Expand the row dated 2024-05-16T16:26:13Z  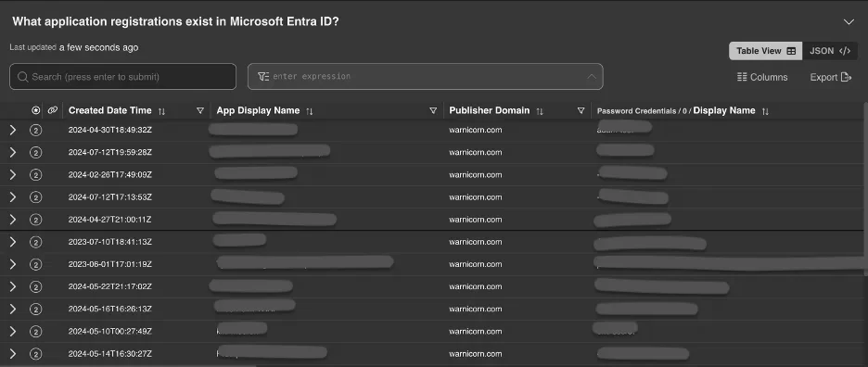pyautogui.click(x=13, y=309)
